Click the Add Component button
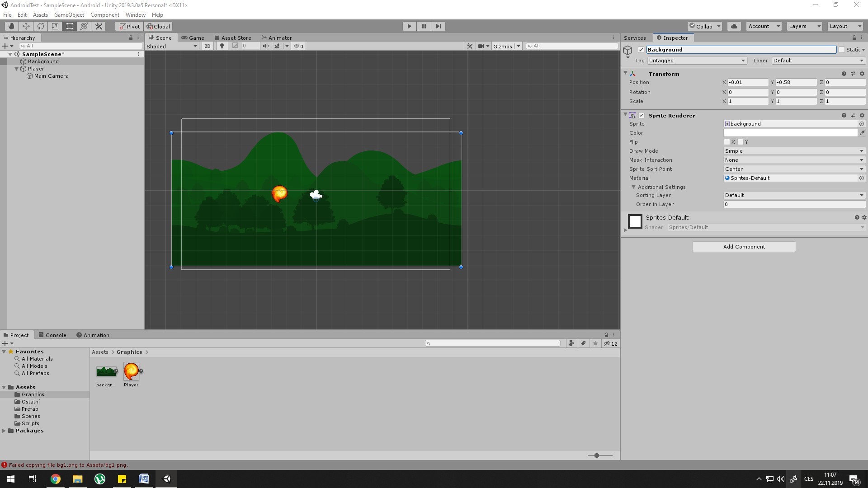The height and width of the screenshot is (488, 868). point(744,247)
